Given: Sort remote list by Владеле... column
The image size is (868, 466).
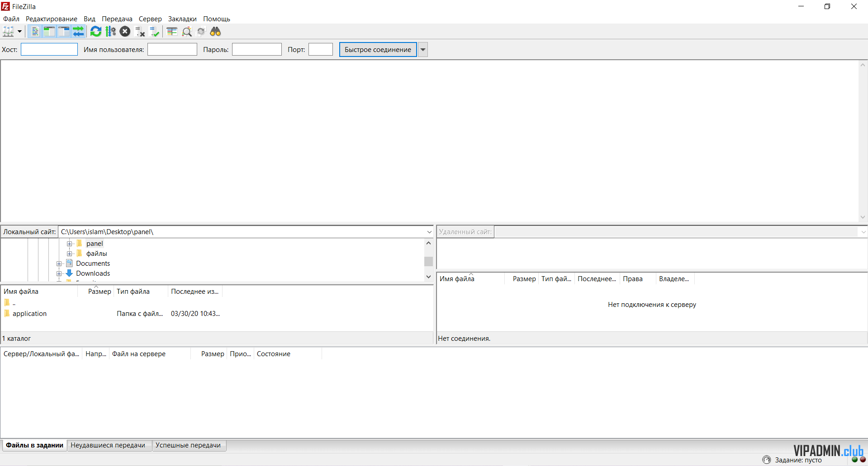Looking at the screenshot, I should click(x=675, y=279).
